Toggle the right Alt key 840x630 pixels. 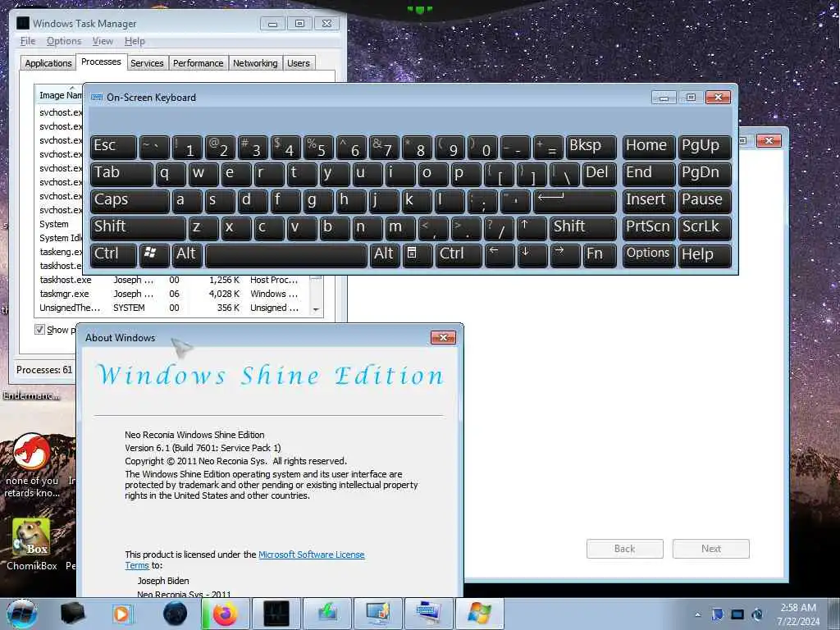385,254
